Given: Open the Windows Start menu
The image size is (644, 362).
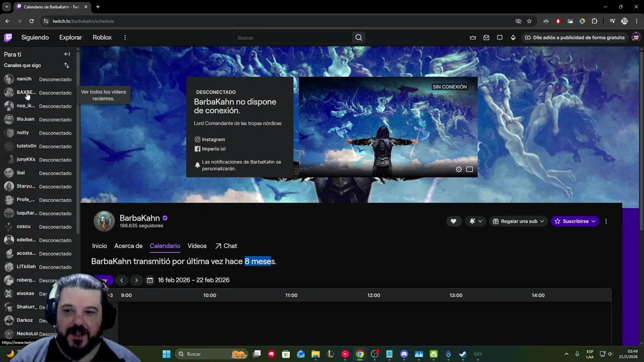Looking at the screenshot, I should pyautogui.click(x=167, y=354).
